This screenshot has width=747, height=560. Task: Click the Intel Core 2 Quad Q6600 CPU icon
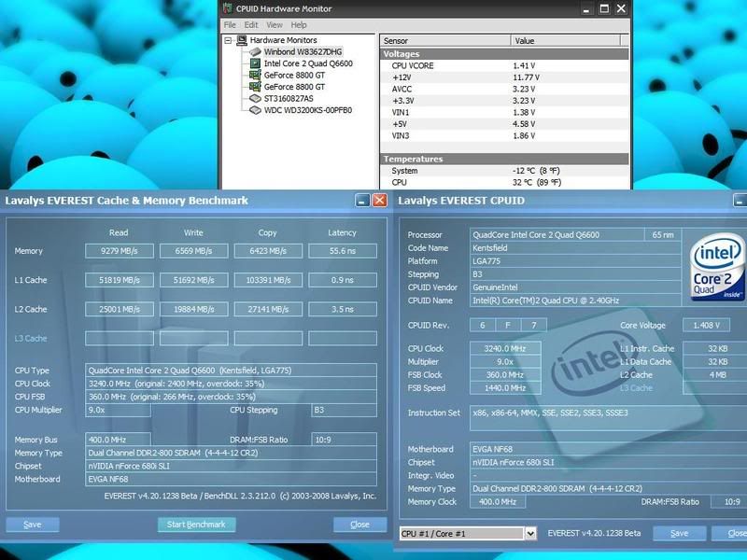click(x=255, y=63)
